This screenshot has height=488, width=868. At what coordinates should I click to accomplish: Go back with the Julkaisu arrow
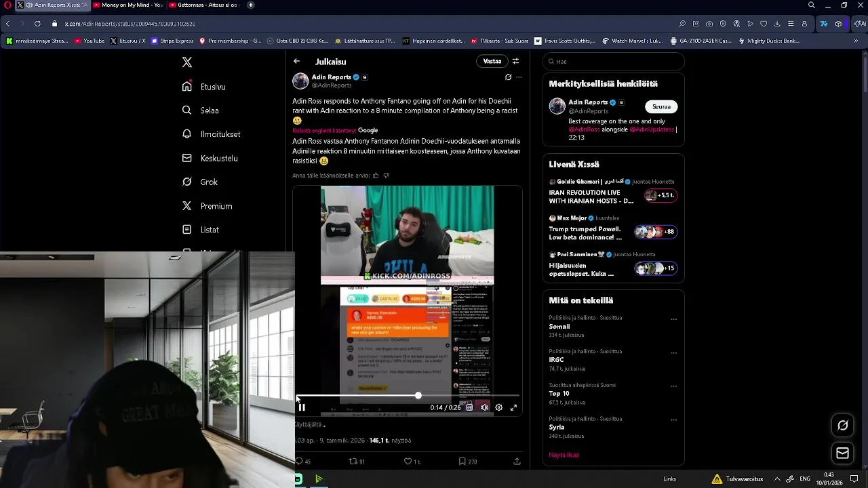click(296, 61)
